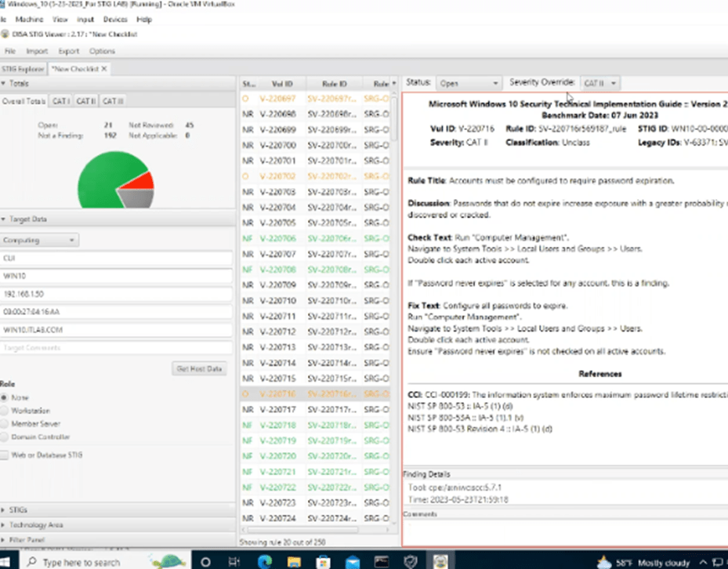This screenshot has height=569, width=728.
Task: Close the New Checklist tab
Action: [104, 69]
